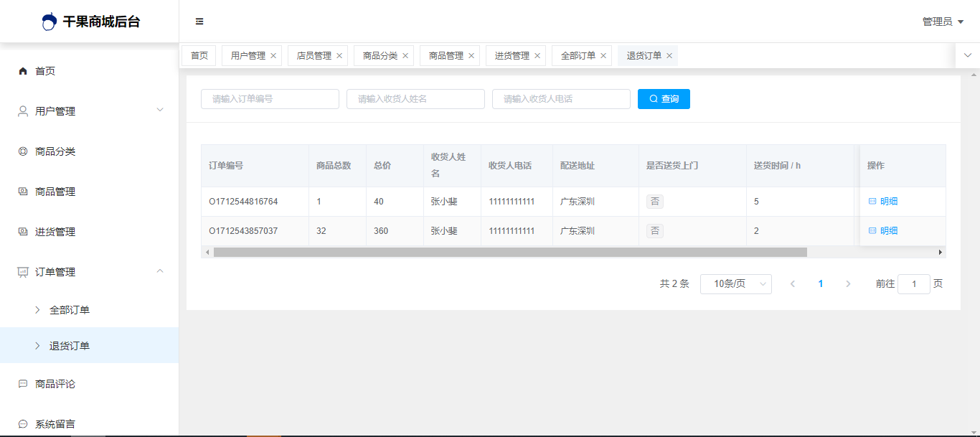Click the table's horizontal scrollbar
The height and width of the screenshot is (437, 980).
click(x=509, y=253)
